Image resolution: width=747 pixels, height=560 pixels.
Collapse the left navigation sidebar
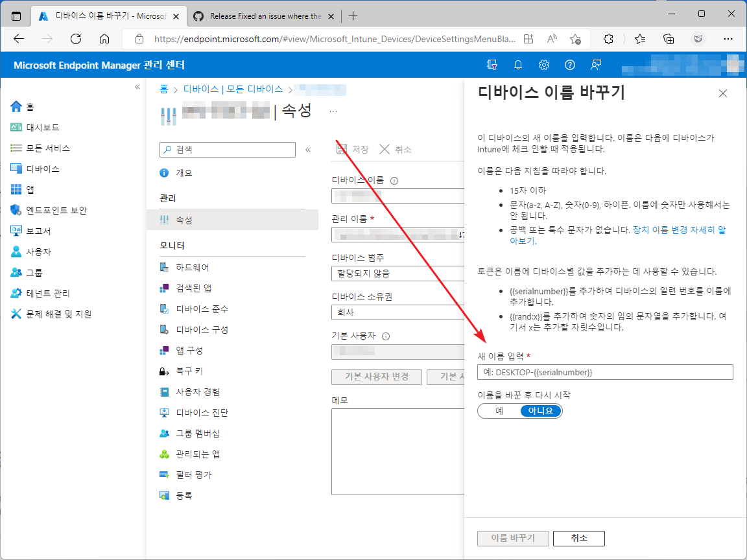137,87
